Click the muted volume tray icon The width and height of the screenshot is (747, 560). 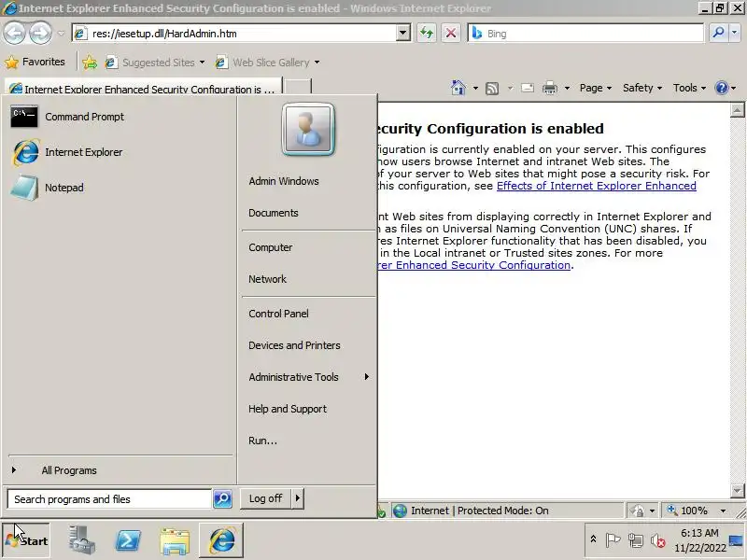(658, 540)
